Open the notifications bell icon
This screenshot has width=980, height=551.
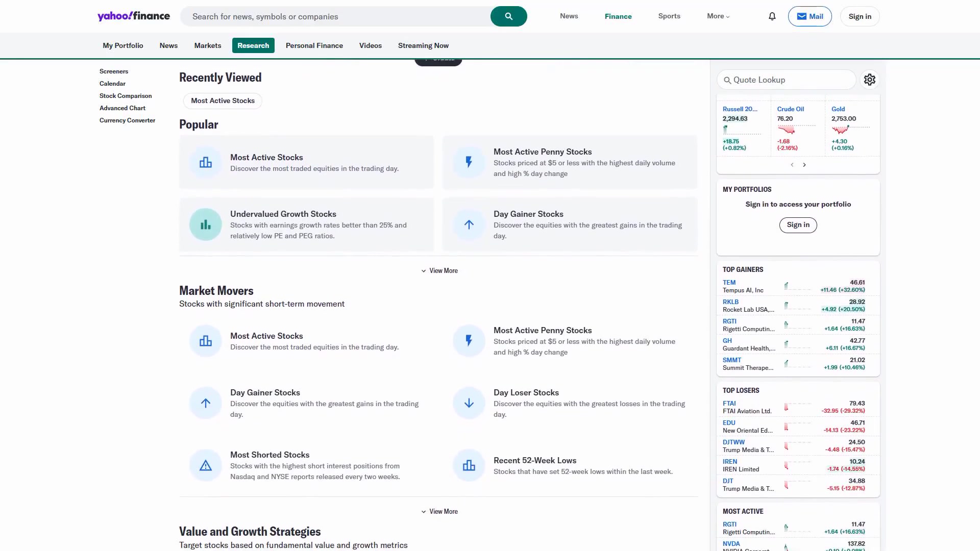tap(772, 16)
